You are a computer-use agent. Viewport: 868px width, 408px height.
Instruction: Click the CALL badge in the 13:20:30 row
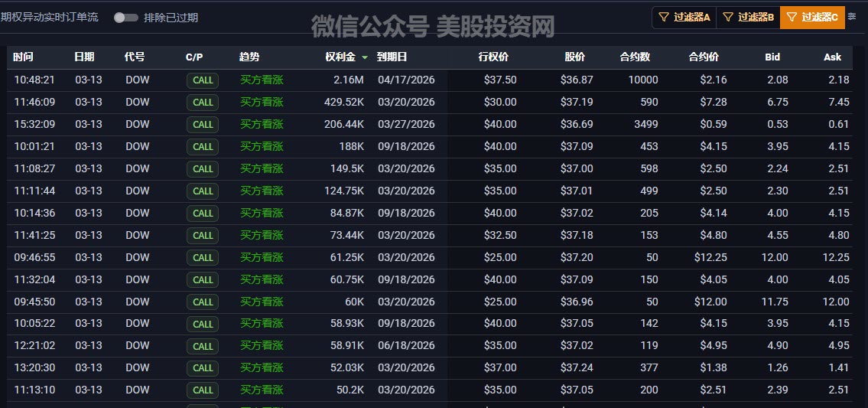click(x=203, y=368)
